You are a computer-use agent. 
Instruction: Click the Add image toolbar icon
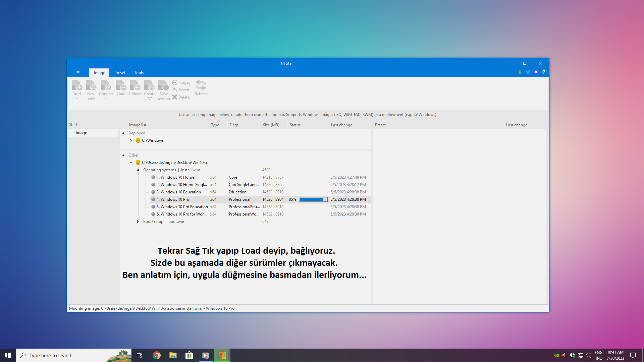click(x=77, y=86)
